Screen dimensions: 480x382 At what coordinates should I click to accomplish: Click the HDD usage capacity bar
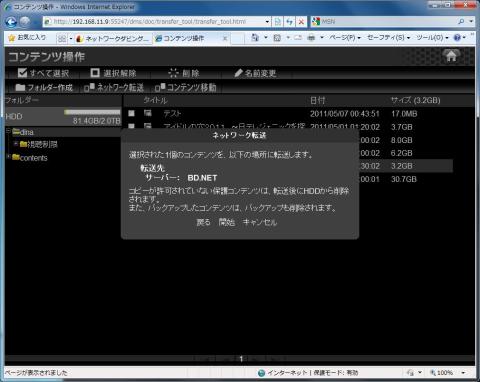92,112
